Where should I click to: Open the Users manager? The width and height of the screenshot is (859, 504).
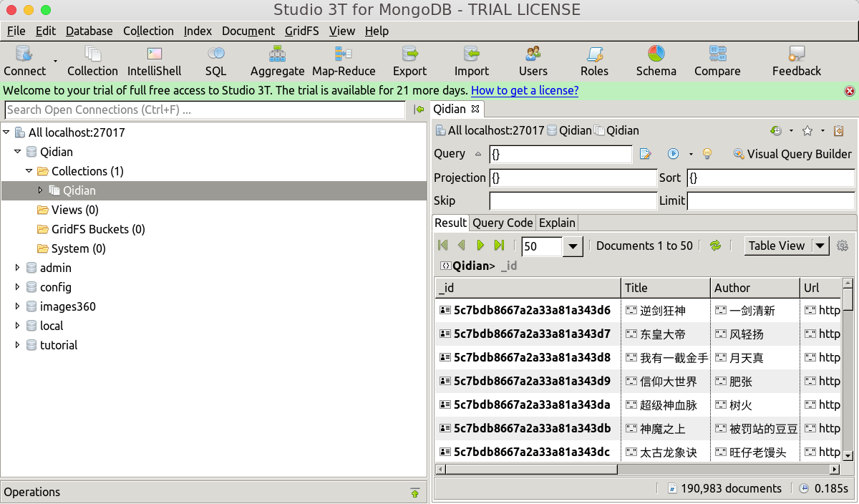(533, 61)
